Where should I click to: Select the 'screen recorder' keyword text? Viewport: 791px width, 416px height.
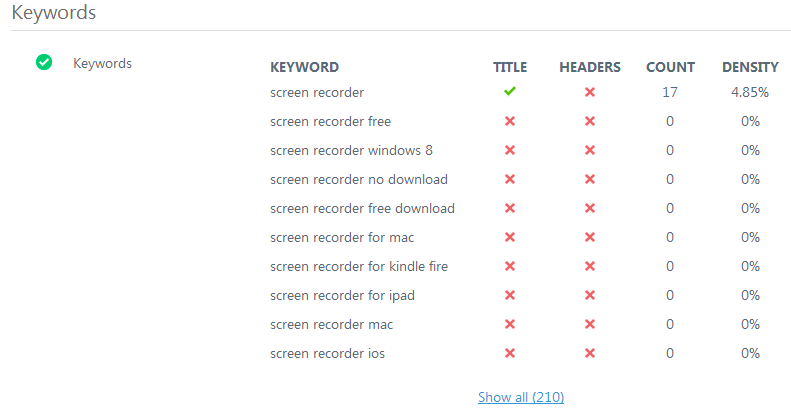pos(317,92)
